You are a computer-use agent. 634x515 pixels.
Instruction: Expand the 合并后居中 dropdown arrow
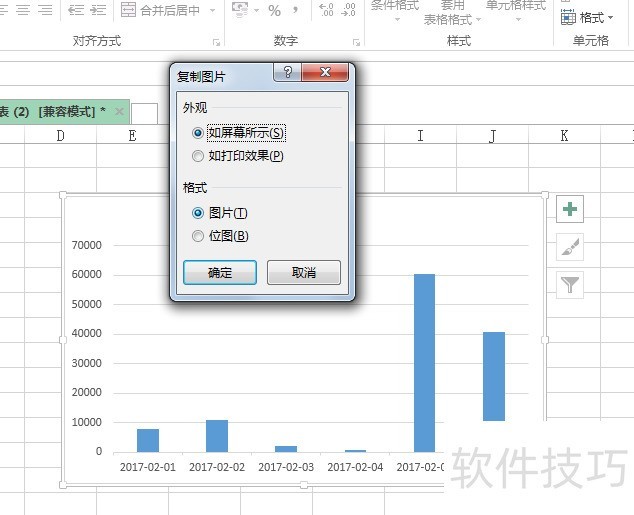coord(213,10)
